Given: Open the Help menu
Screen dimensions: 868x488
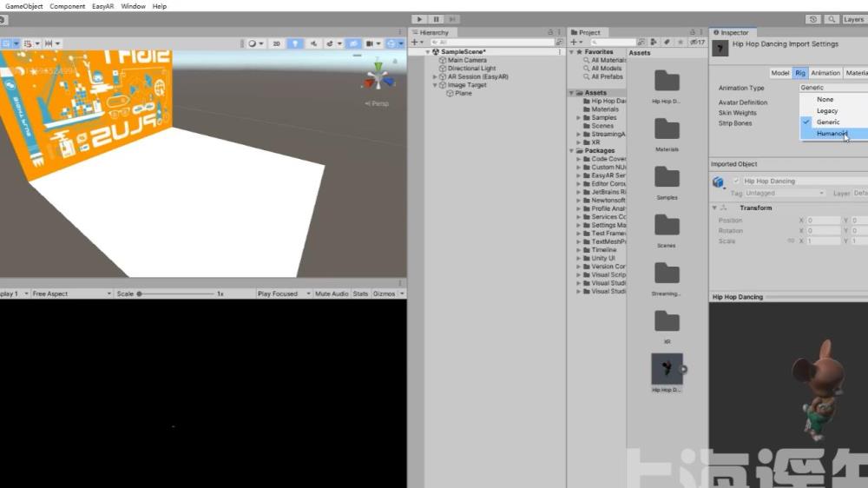Looking at the screenshot, I should tap(160, 6).
